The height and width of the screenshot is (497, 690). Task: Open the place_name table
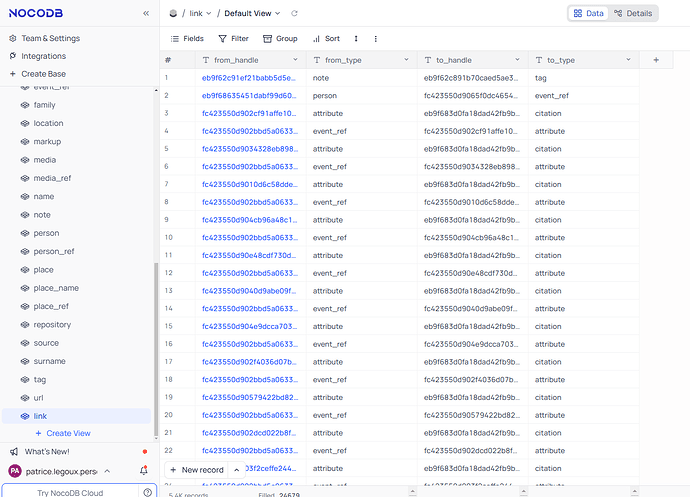(x=56, y=288)
